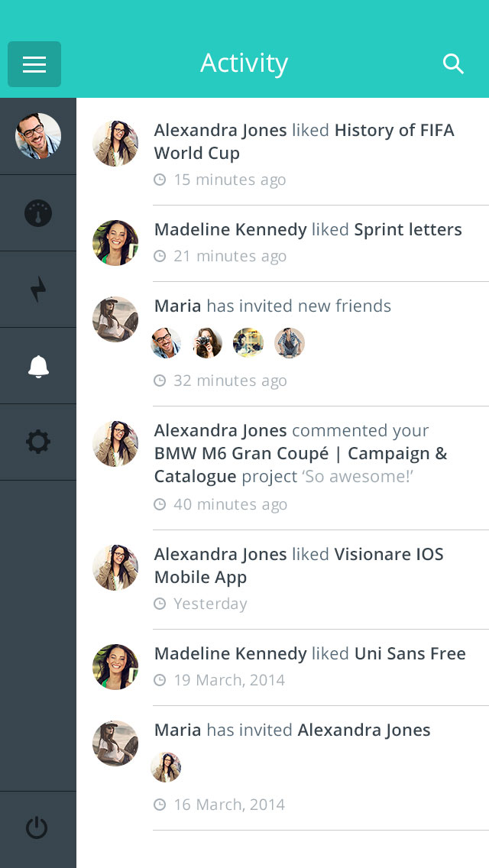This screenshot has height=868, width=489.
Task: Open notifications bell icon
Action: coord(38,366)
